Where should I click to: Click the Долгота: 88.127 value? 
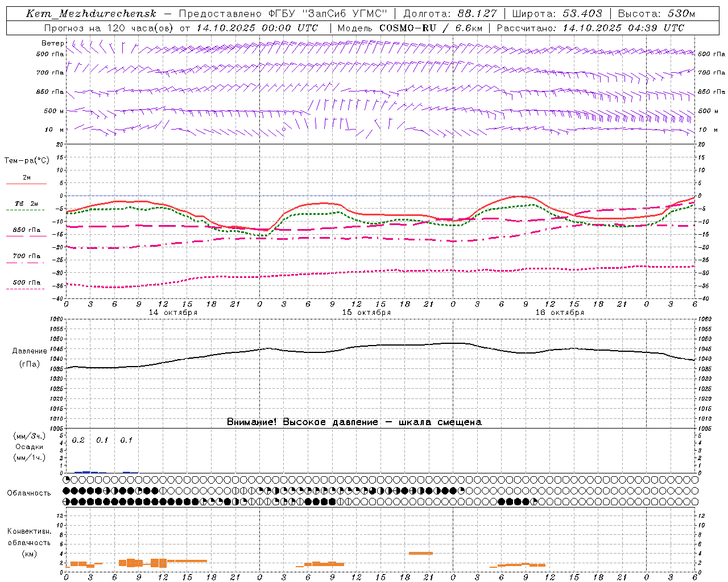click(450, 14)
